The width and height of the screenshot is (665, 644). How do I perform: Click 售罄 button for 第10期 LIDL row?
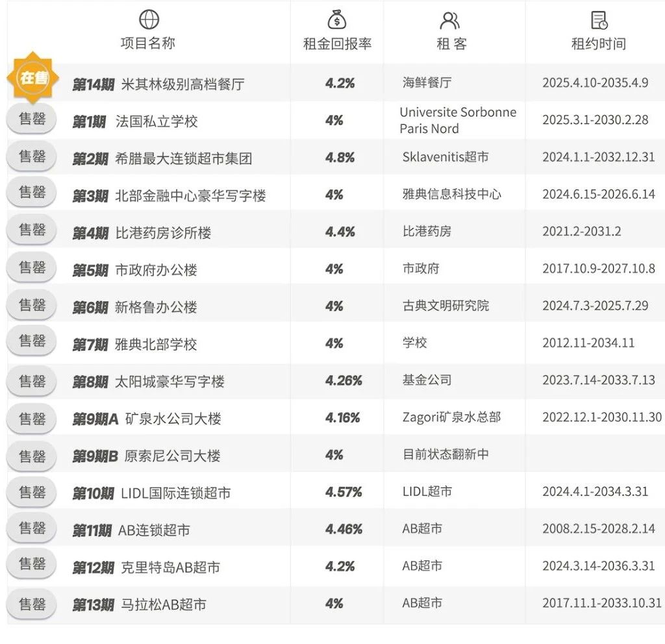32,492
